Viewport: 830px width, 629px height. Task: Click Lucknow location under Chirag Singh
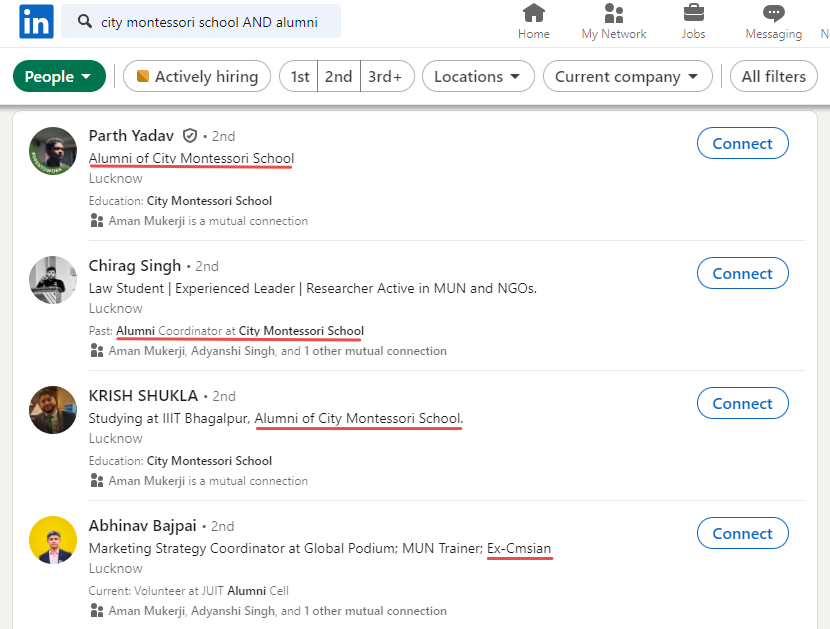115,309
